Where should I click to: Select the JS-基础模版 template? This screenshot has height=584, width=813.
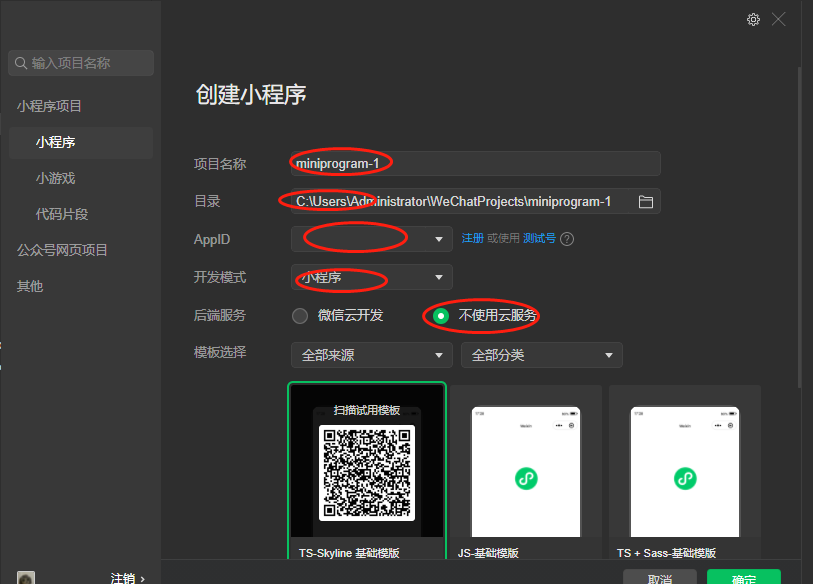[526, 472]
